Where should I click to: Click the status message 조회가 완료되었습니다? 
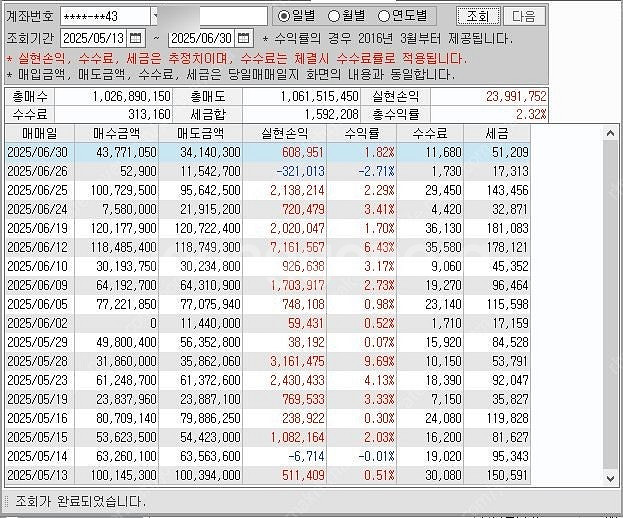(81, 501)
